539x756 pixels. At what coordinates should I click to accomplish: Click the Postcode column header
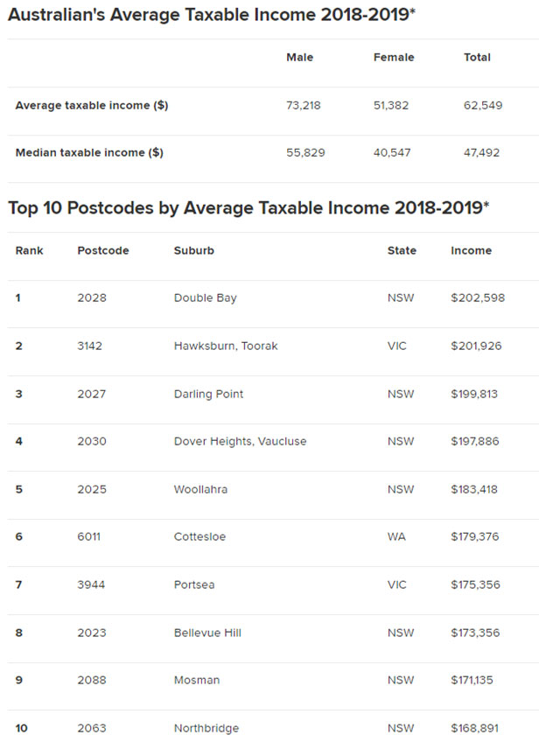pos(103,250)
